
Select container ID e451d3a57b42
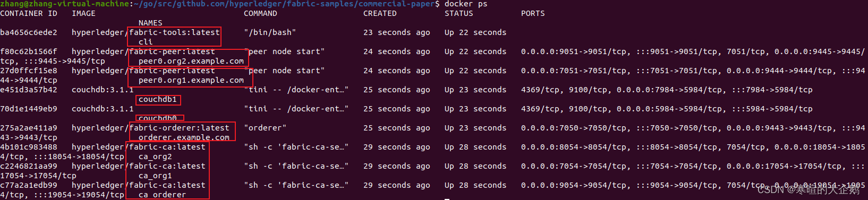coord(29,90)
